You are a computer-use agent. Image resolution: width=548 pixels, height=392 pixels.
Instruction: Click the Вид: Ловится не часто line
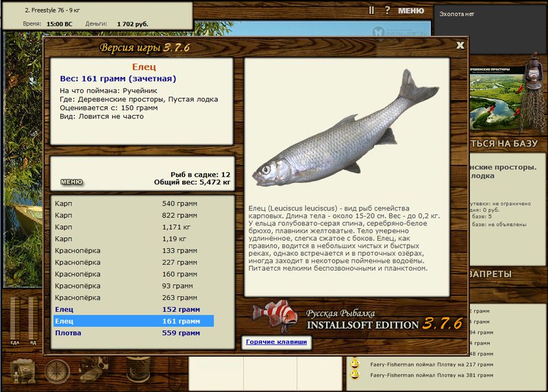(101, 117)
